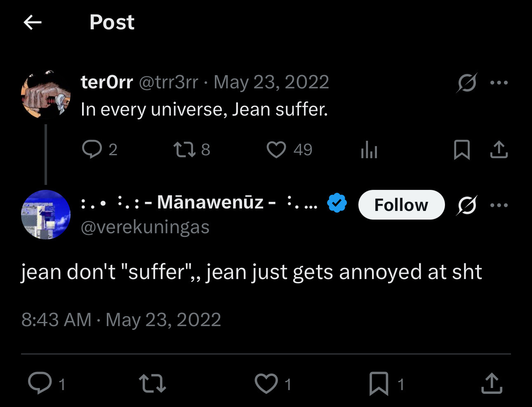Bookmark terOrr's post

click(461, 149)
